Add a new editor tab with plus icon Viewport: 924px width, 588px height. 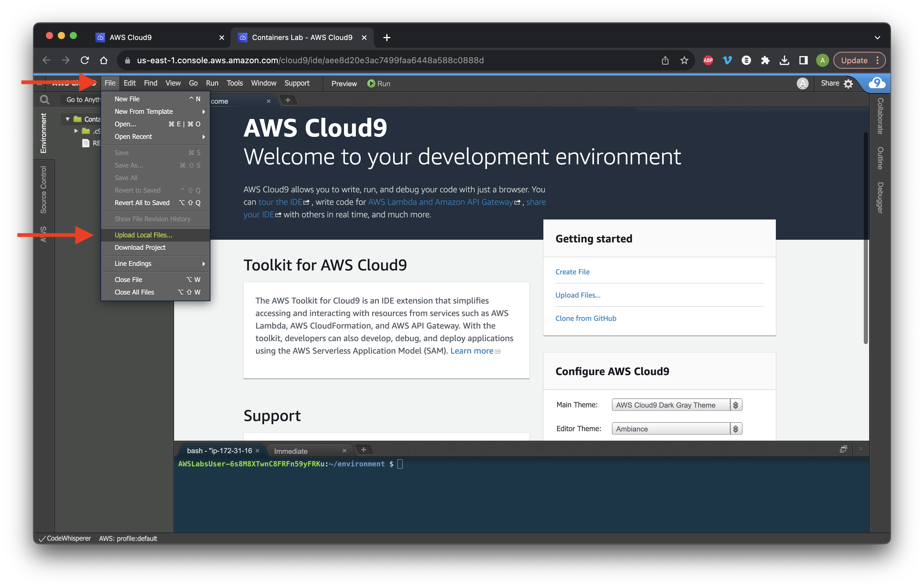pyautogui.click(x=288, y=100)
